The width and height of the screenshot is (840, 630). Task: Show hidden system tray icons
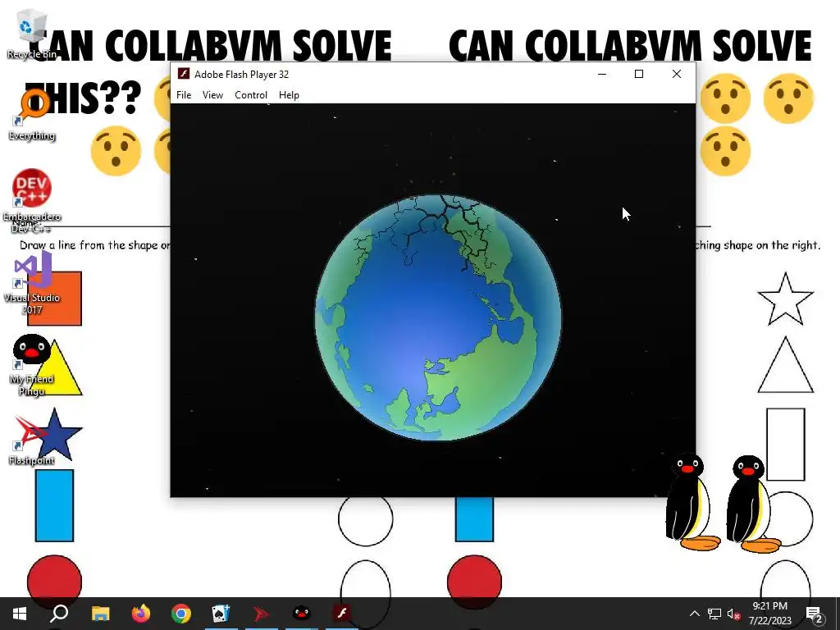click(694, 614)
